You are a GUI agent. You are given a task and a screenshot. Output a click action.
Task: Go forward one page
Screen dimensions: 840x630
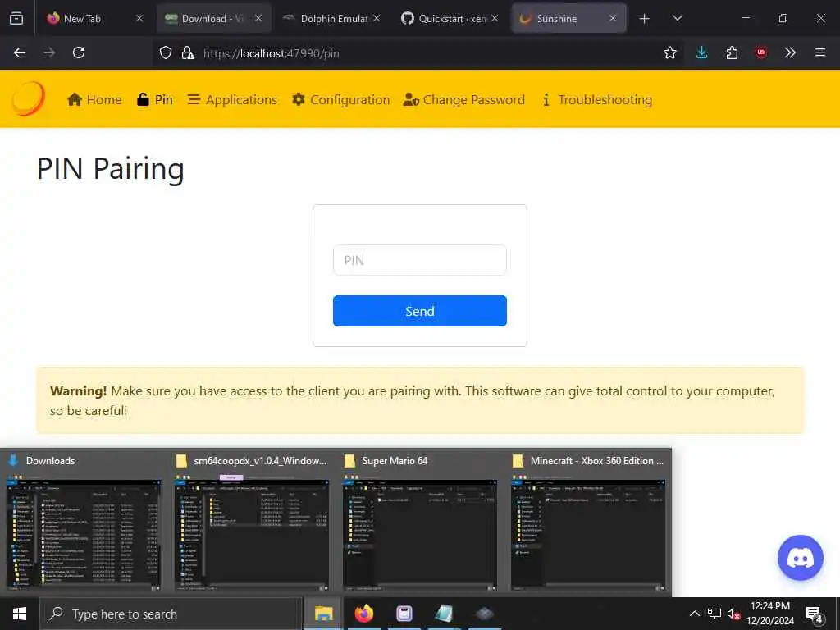(x=49, y=52)
